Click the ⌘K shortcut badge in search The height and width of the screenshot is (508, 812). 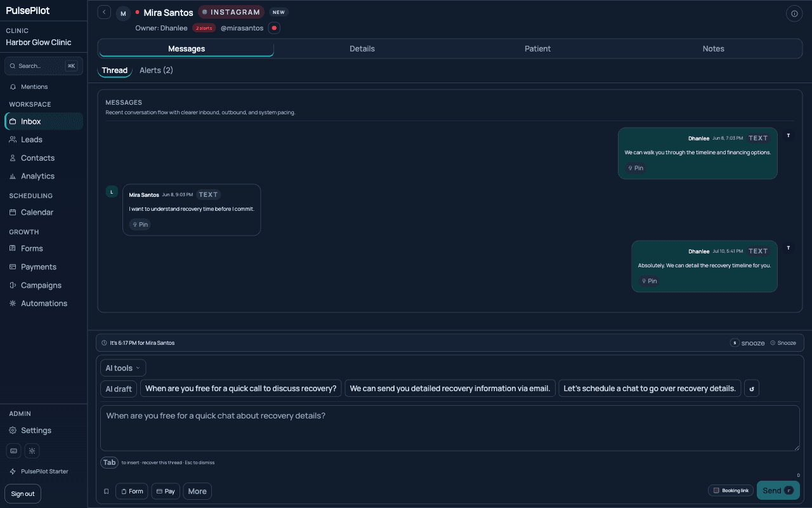(x=71, y=66)
